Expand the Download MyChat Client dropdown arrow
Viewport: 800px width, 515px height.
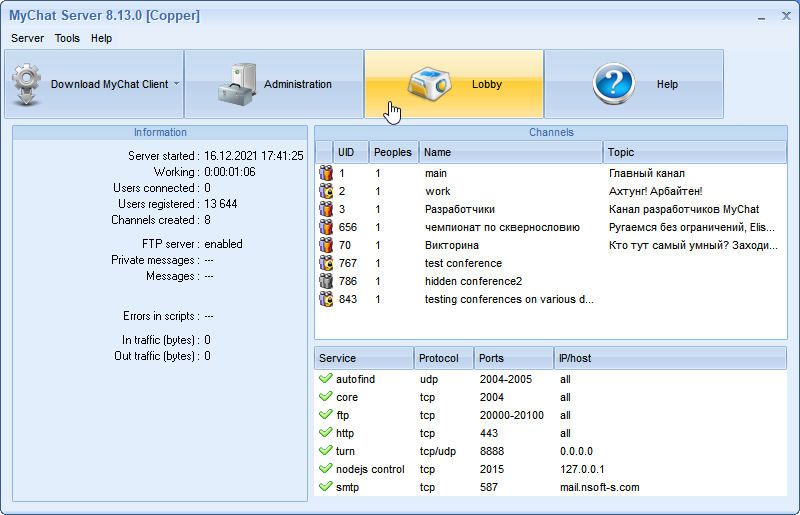(x=177, y=84)
